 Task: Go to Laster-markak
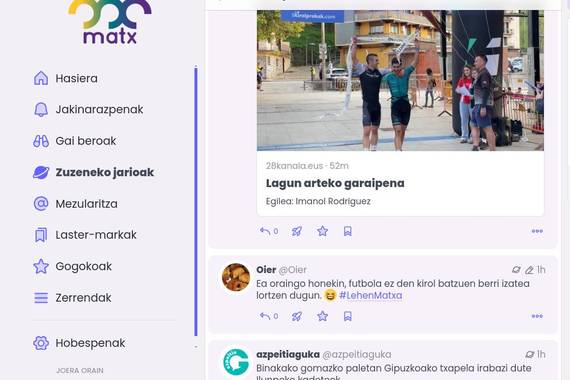click(x=96, y=235)
